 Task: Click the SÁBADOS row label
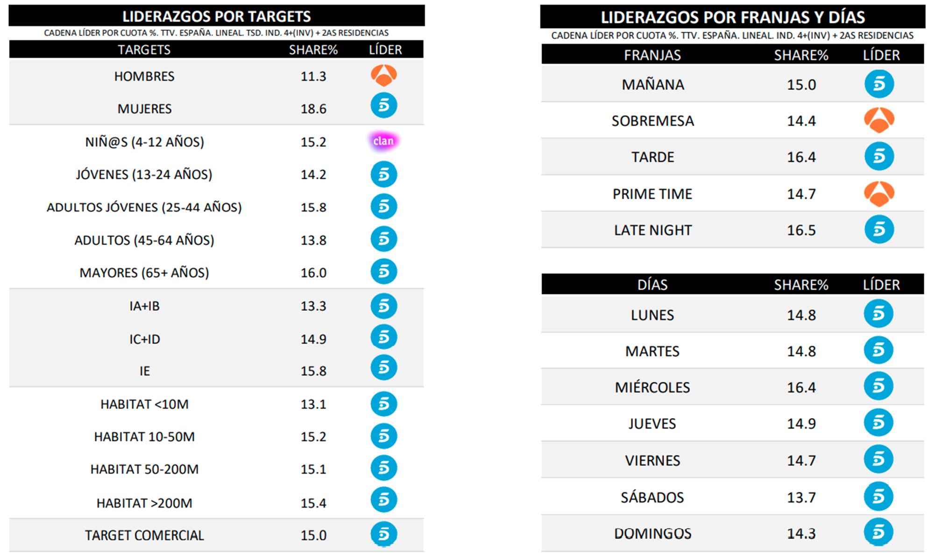click(652, 497)
